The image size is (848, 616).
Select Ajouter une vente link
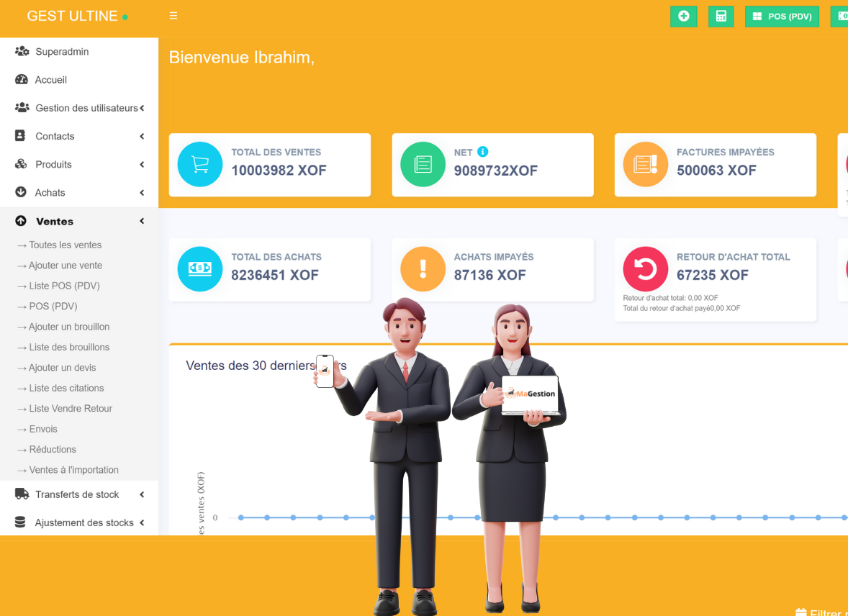(65, 266)
